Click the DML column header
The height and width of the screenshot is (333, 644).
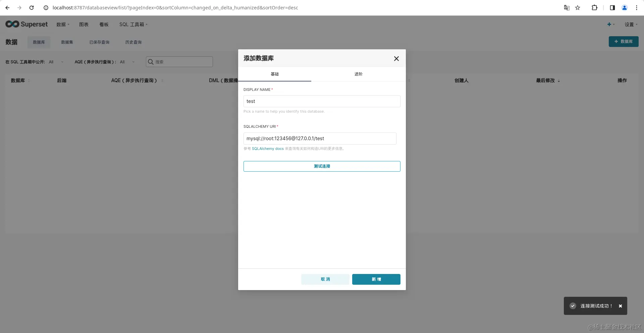[x=223, y=80]
